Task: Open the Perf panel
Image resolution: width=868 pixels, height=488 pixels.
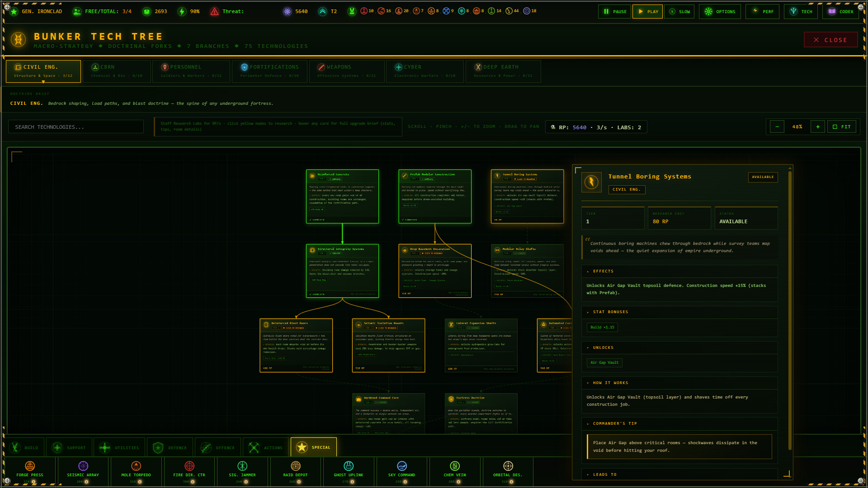Action: pyautogui.click(x=762, y=11)
